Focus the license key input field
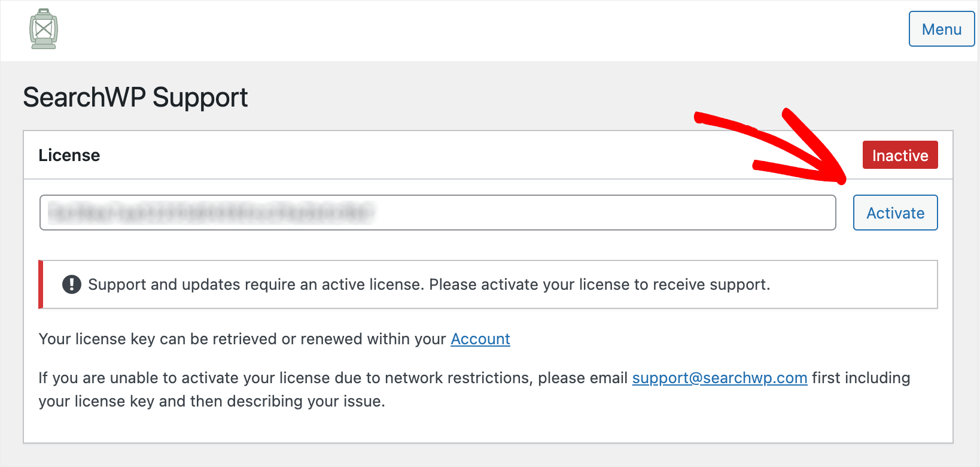The width and height of the screenshot is (980, 467). (x=437, y=213)
